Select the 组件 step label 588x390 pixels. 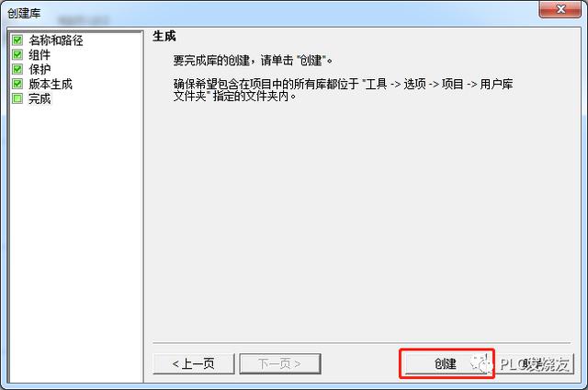[40, 55]
